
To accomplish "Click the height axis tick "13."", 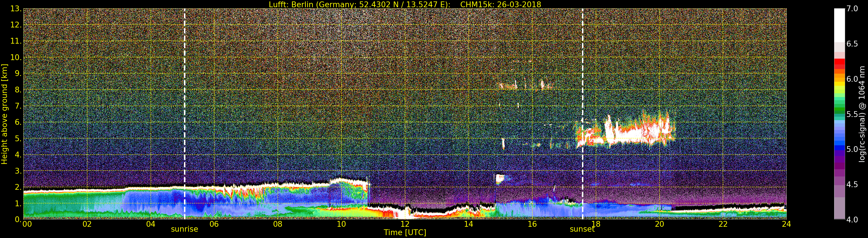I will click(x=16, y=9).
